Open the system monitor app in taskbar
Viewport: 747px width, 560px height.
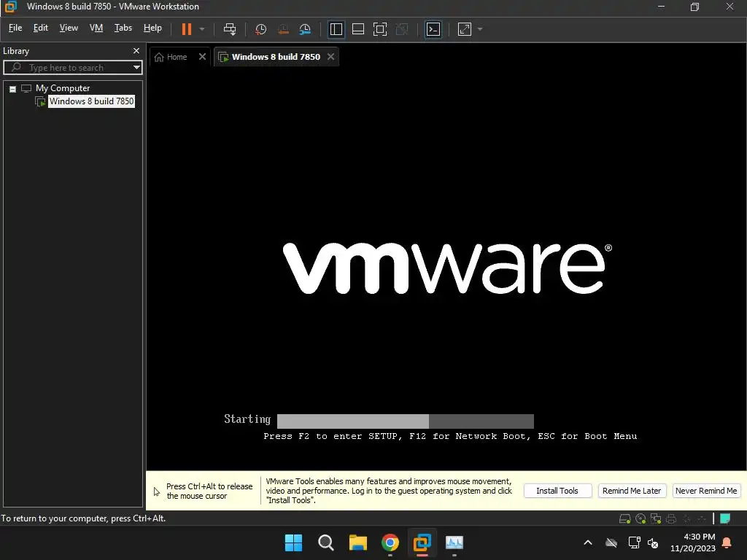tap(454, 542)
